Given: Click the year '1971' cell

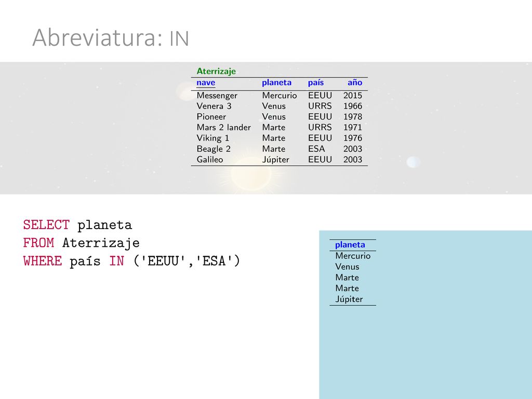Looking at the screenshot, I should tap(353, 127).
